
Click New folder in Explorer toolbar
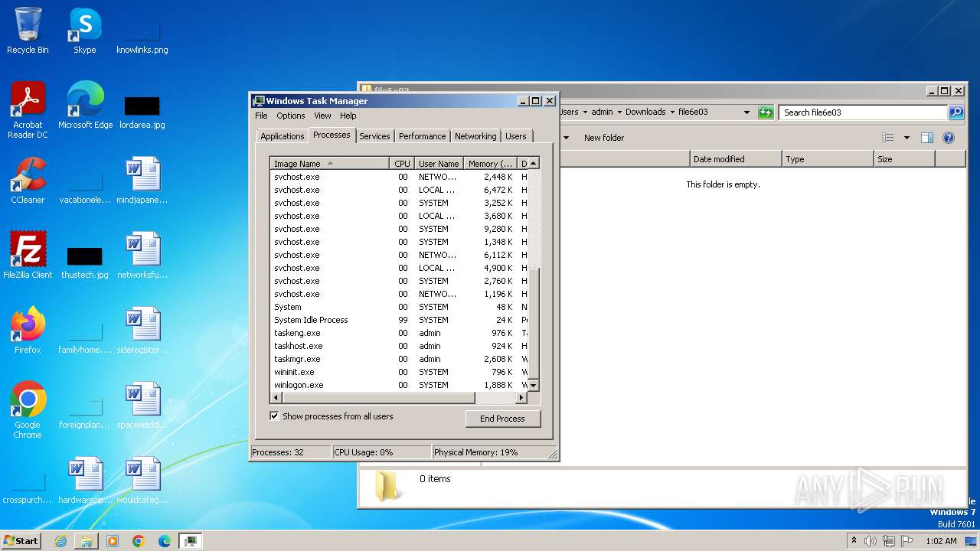pos(604,138)
